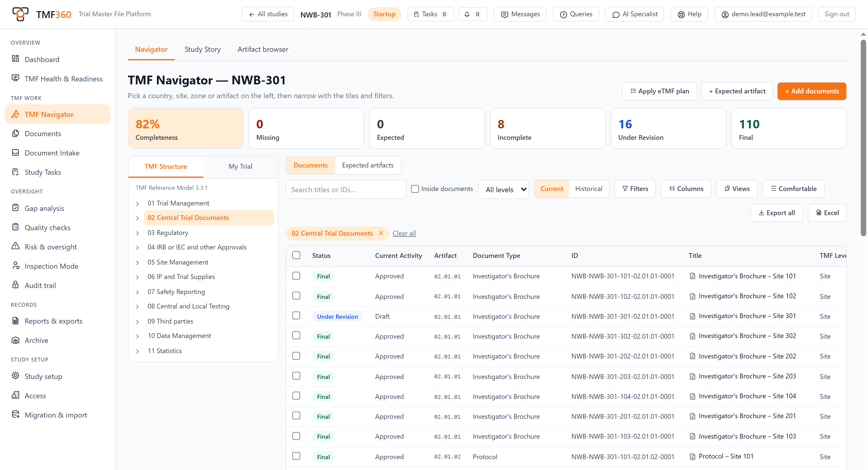This screenshot has width=868, height=470.
Task: Open Study setup gear icon
Action: click(15, 376)
